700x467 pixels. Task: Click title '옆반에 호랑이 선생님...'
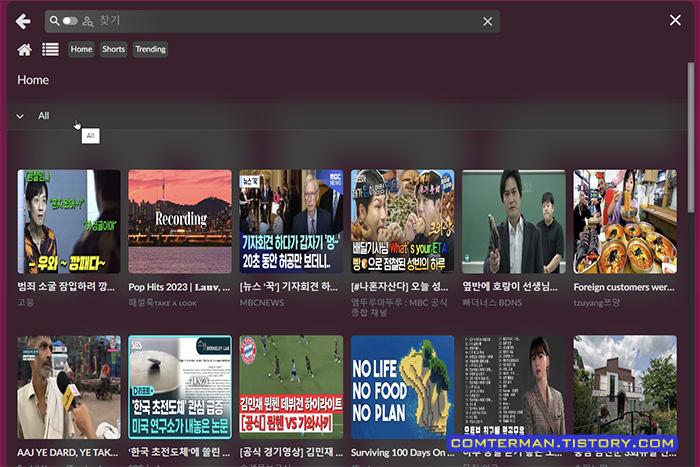510,287
